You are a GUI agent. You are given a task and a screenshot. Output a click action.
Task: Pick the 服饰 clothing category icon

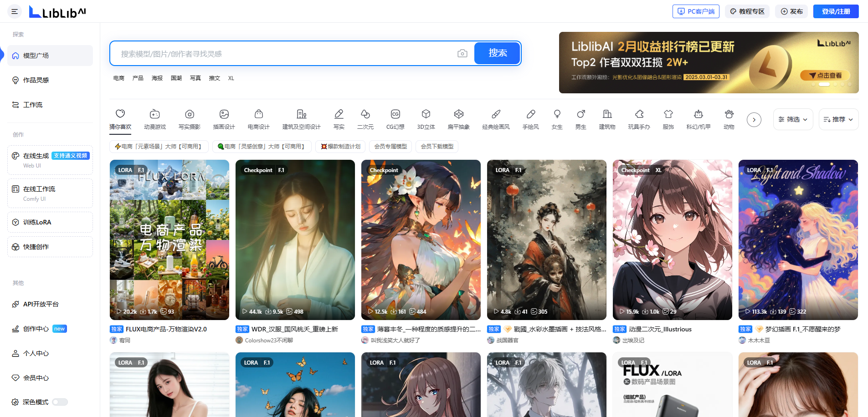pos(668,114)
